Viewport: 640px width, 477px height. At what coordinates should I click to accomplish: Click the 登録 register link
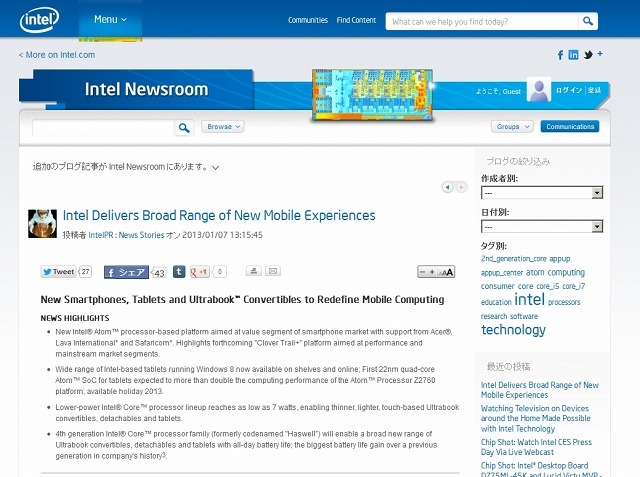(594, 90)
